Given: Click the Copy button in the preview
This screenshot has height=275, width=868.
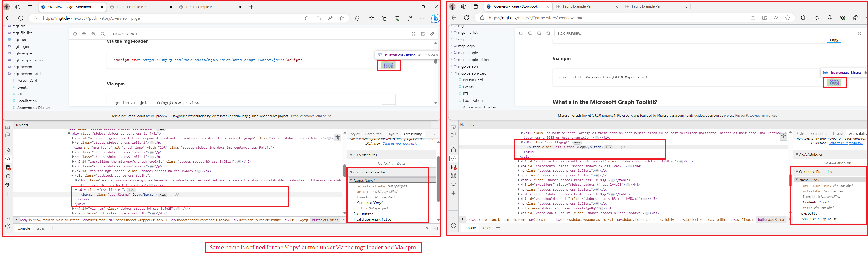Looking at the screenshot, I should (388, 66).
